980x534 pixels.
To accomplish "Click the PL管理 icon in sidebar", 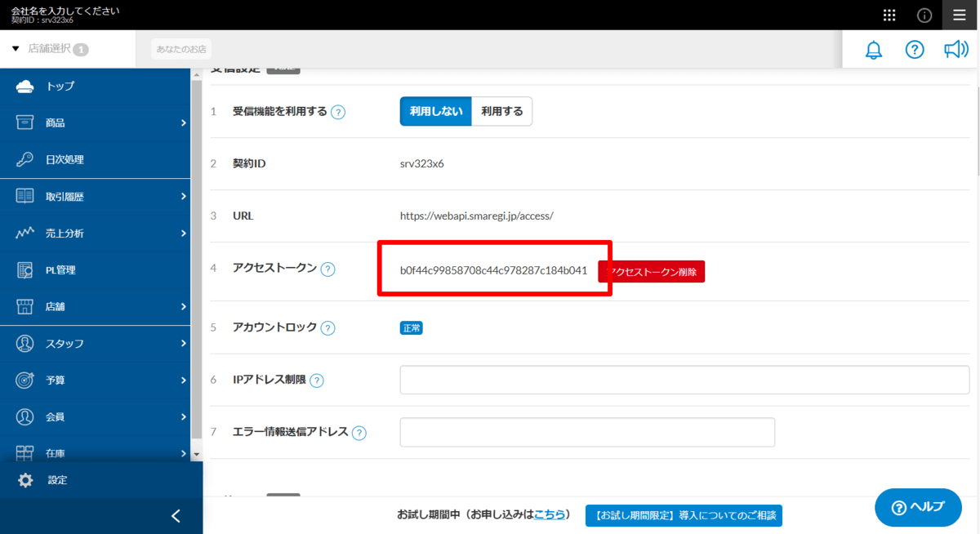I will (25, 269).
